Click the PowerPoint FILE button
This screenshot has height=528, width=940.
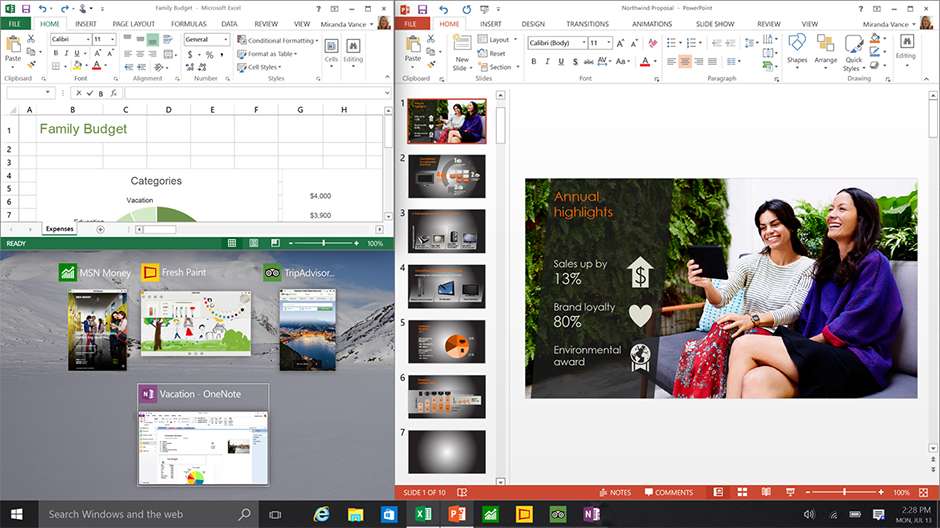411,24
